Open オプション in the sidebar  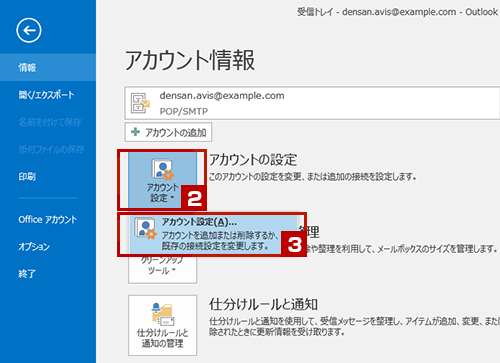[48, 247]
